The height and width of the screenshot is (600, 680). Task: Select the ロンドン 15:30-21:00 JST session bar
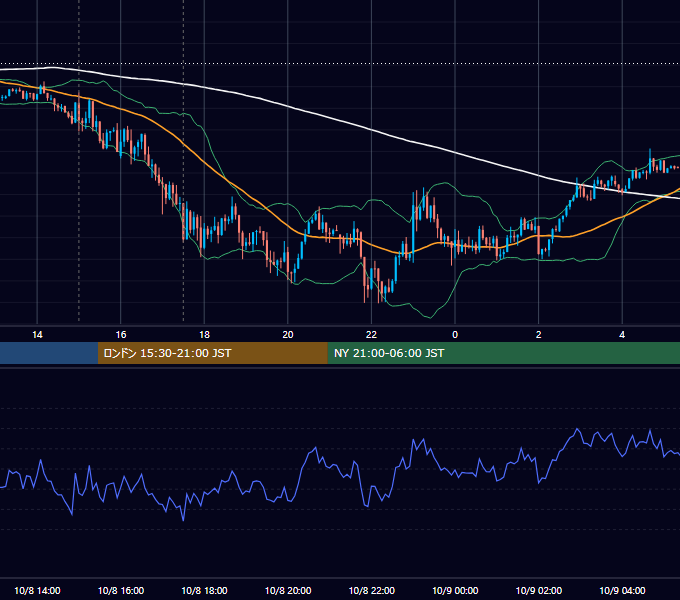tap(212, 353)
